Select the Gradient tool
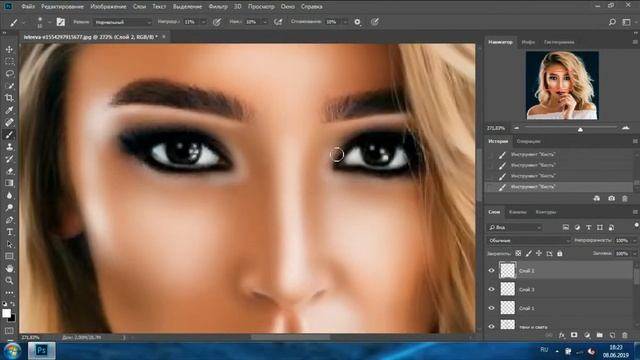 (9, 183)
